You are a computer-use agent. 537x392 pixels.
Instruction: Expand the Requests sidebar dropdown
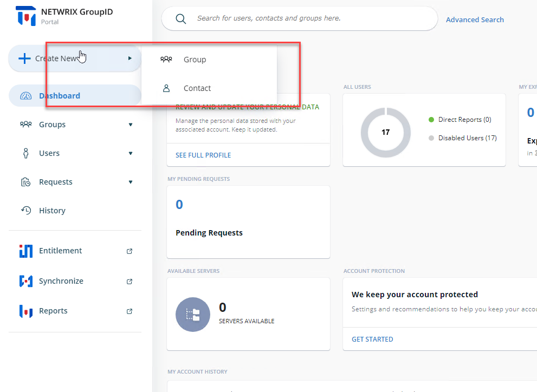pyautogui.click(x=130, y=182)
